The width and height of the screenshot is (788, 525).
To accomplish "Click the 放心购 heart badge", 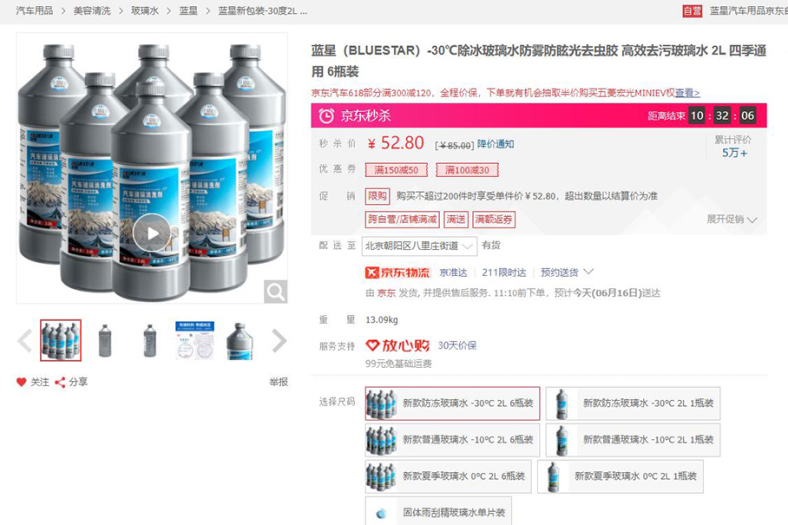I will [398, 346].
